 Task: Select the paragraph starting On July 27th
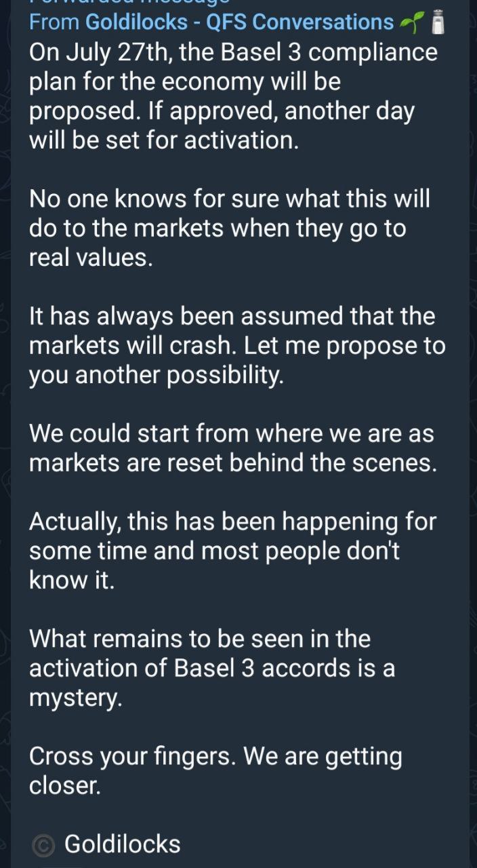click(x=233, y=96)
